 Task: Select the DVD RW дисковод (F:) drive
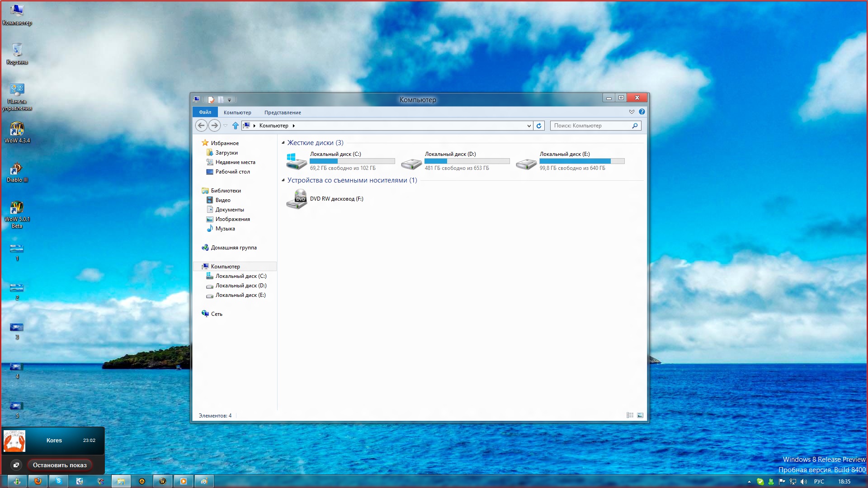point(325,199)
